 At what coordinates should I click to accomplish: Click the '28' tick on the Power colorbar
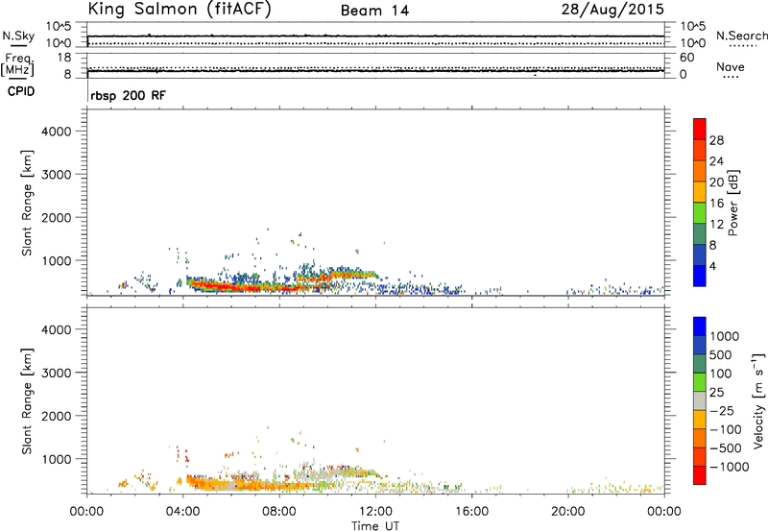point(716,140)
